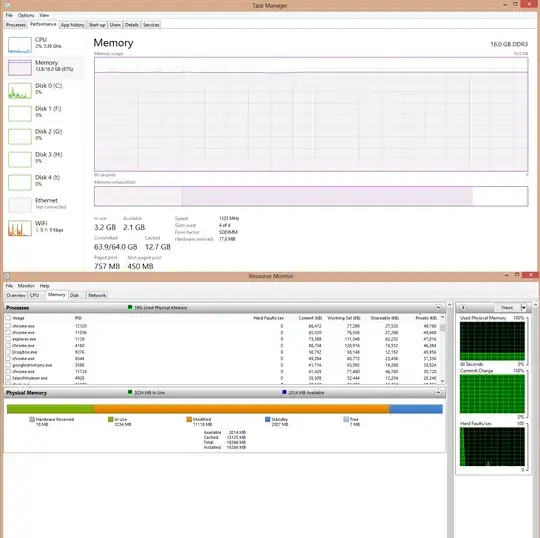Sort processes by Commit (KB) column
This screenshot has height=538, width=540.
click(x=310, y=318)
